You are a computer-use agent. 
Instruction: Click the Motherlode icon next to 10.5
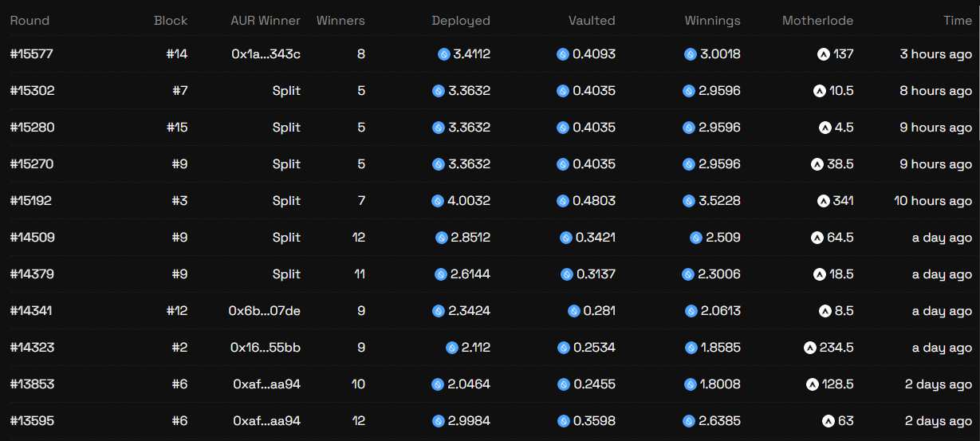point(819,91)
